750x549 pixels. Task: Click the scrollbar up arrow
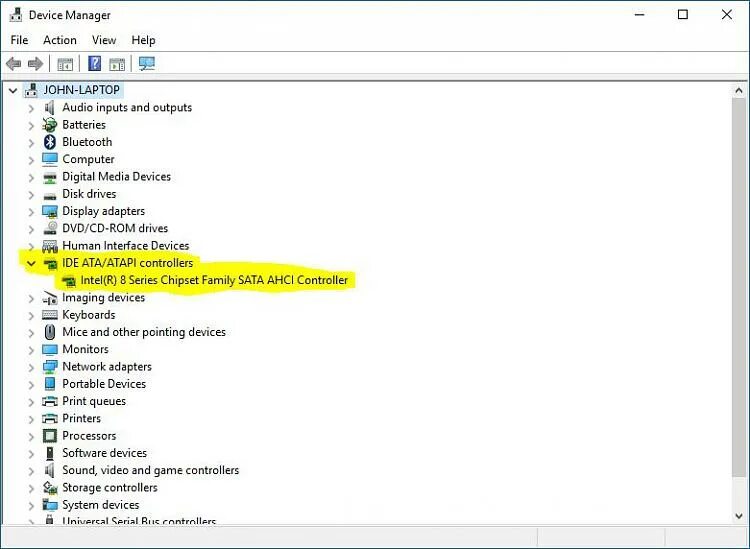click(739, 91)
